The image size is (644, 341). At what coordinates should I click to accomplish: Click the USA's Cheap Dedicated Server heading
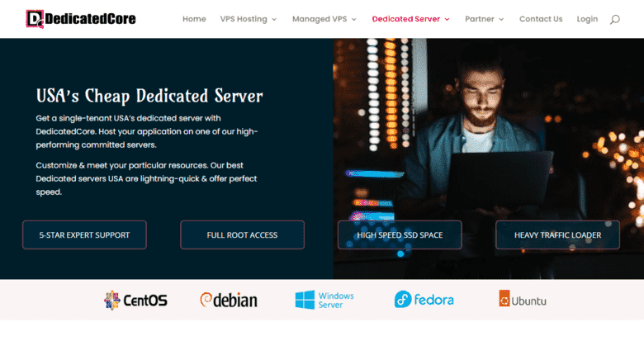[x=149, y=96]
